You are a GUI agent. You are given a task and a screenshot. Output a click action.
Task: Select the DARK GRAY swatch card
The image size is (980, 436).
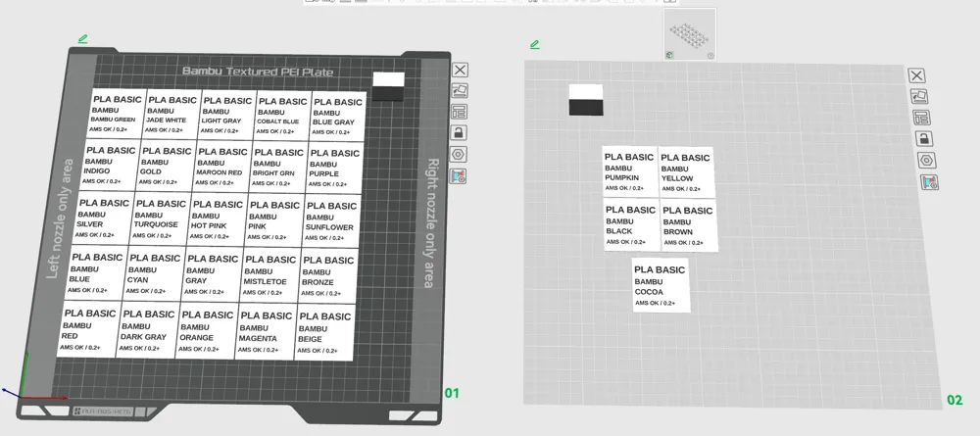click(148, 330)
